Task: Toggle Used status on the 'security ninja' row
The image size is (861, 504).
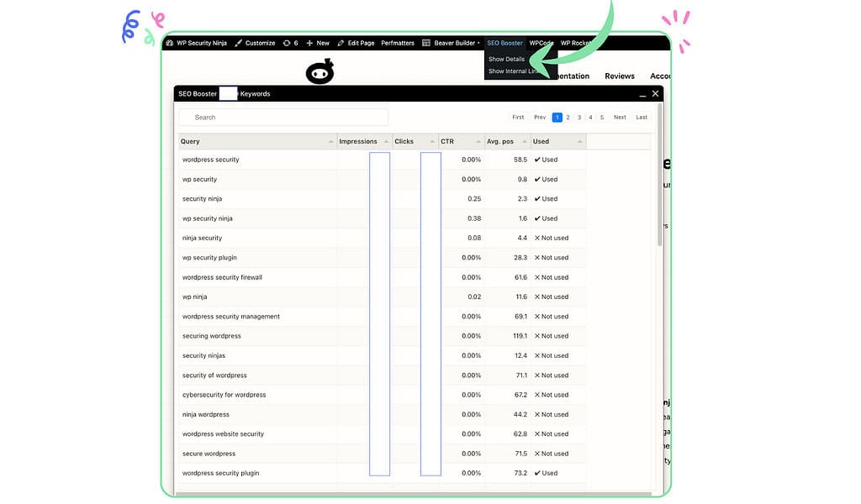Action: (548, 198)
